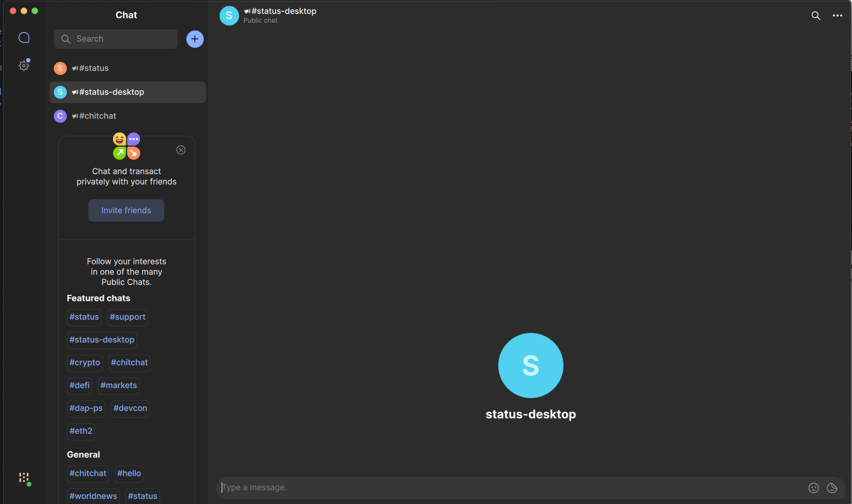Click the Featured chats heading
The height and width of the screenshot is (504, 852).
coord(98,298)
